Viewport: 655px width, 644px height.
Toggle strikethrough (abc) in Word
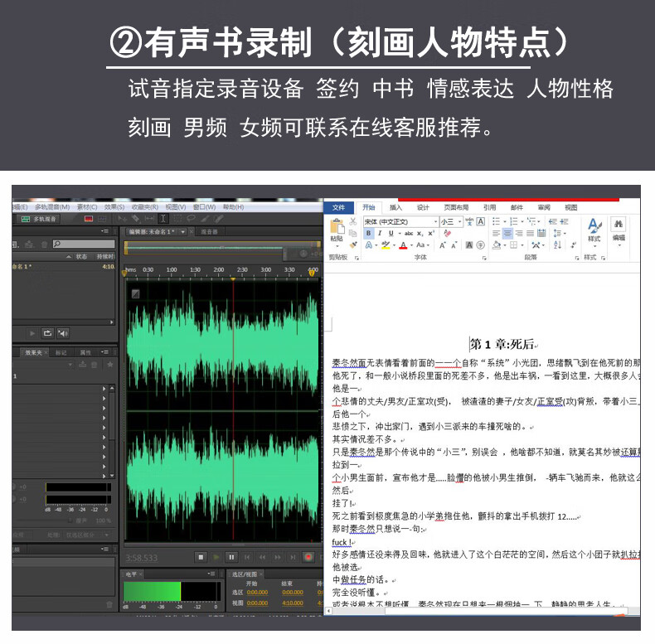coord(409,233)
